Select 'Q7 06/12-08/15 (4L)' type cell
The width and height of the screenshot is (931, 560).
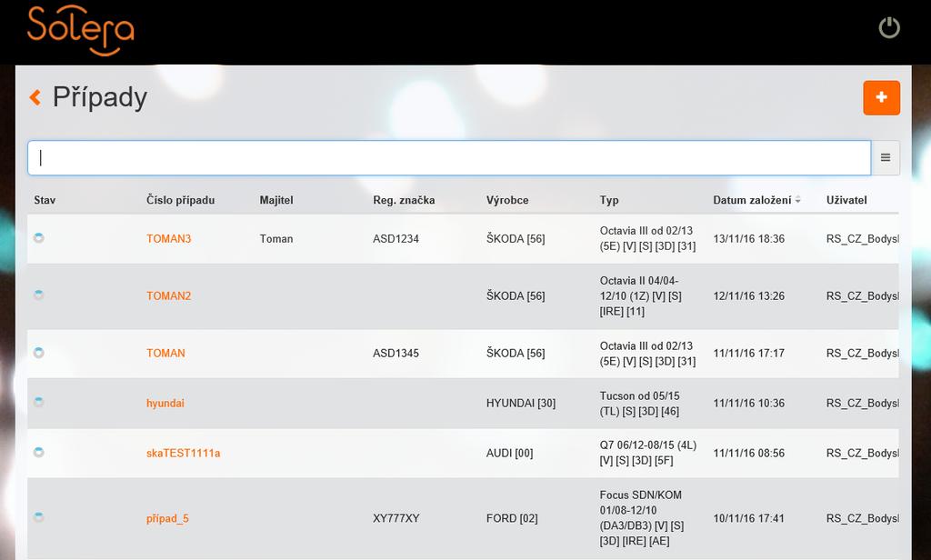tap(647, 453)
